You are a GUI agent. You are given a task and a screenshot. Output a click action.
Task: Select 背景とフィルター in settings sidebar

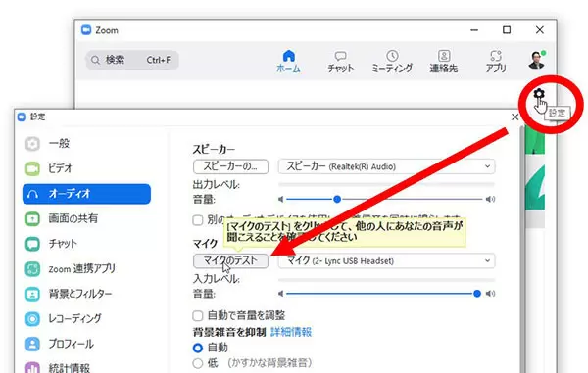pyautogui.click(x=86, y=294)
